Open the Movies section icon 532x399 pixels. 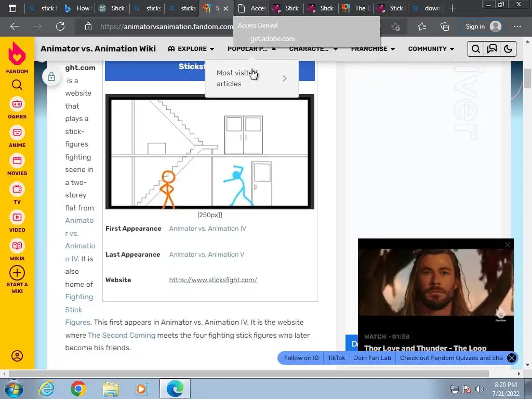coord(17,161)
